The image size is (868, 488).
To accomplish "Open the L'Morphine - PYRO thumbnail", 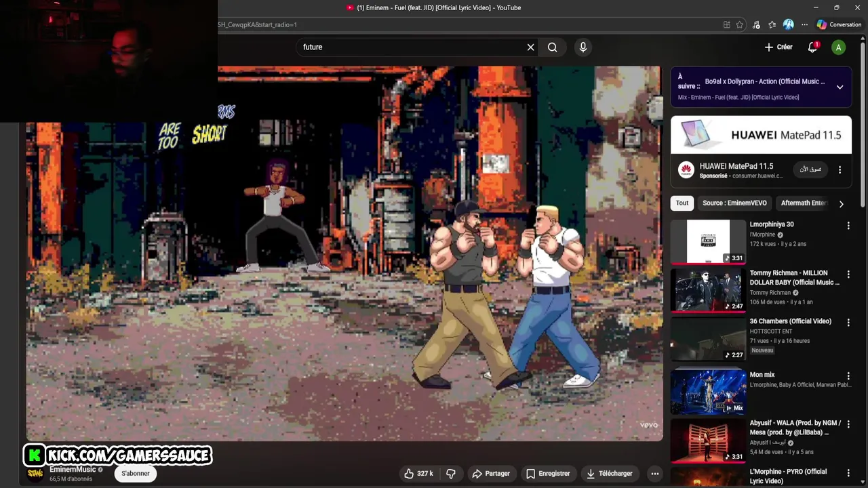I will click(x=708, y=477).
